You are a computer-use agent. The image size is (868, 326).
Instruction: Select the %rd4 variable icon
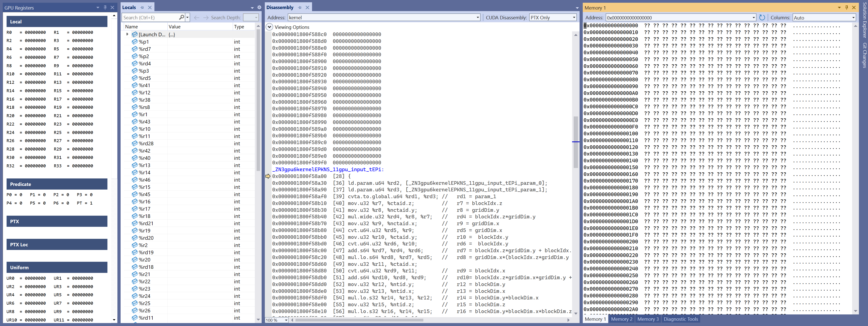(134, 63)
